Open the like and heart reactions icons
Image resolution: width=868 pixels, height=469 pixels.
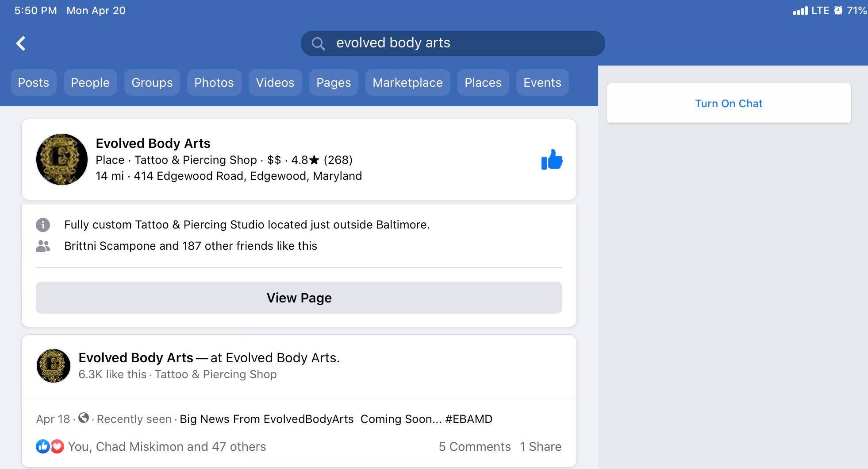pos(50,446)
